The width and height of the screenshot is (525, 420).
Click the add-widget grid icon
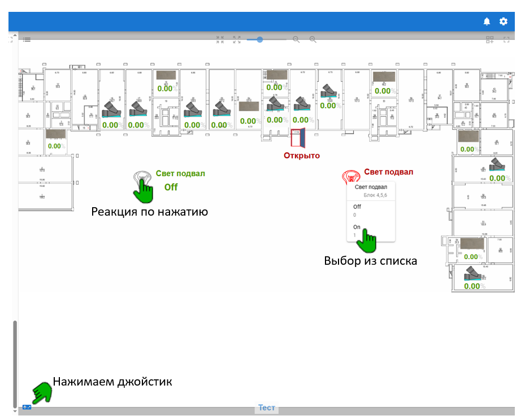click(x=490, y=40)
